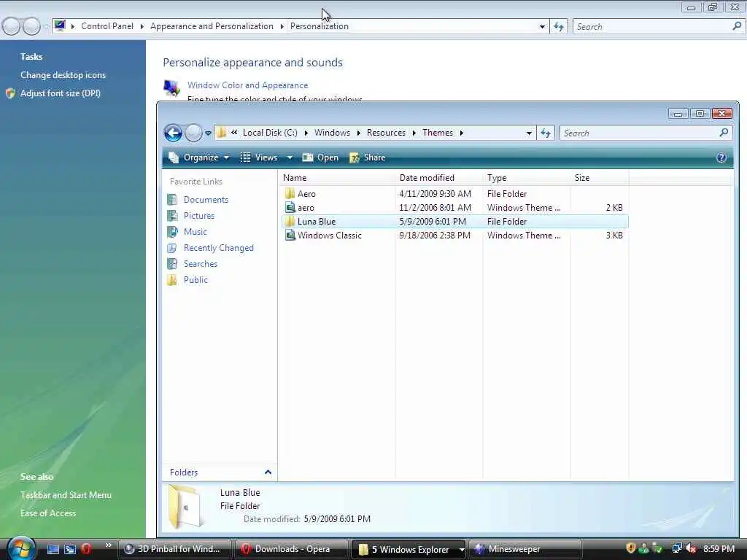Viewport: 747px width, 560px height.
Task: Show more quick launch items chevron
Action: coord(108,545)
